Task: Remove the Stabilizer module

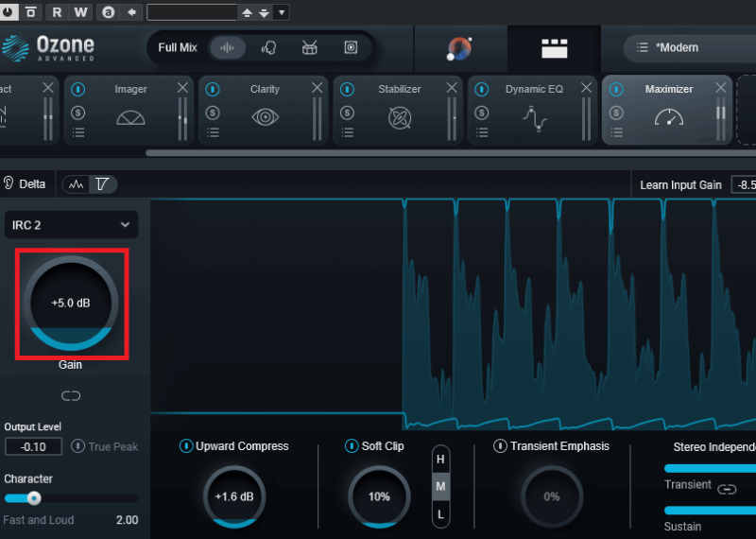Action: coord(452,88)
